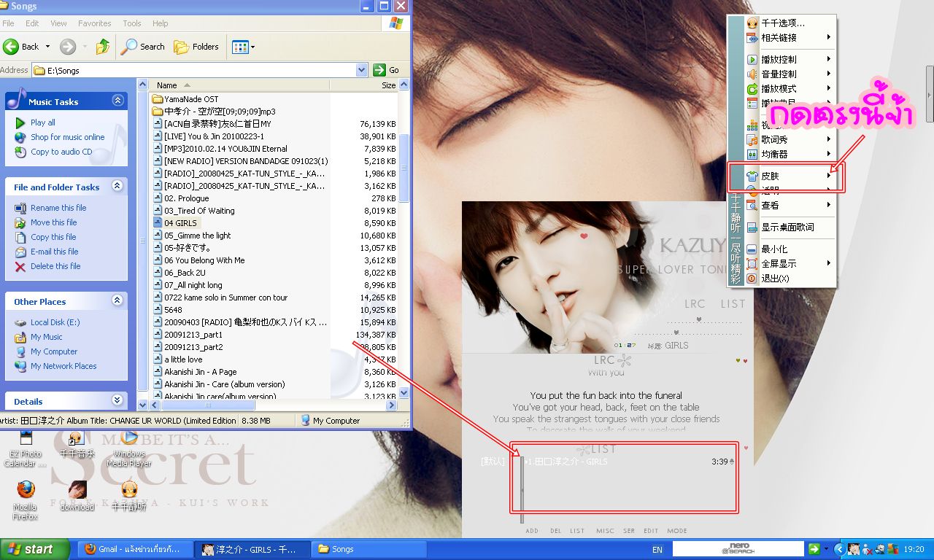The image size is (934, 560).
Task: Collapse the File and Folder Tasks panel
Action: [117, 187]
